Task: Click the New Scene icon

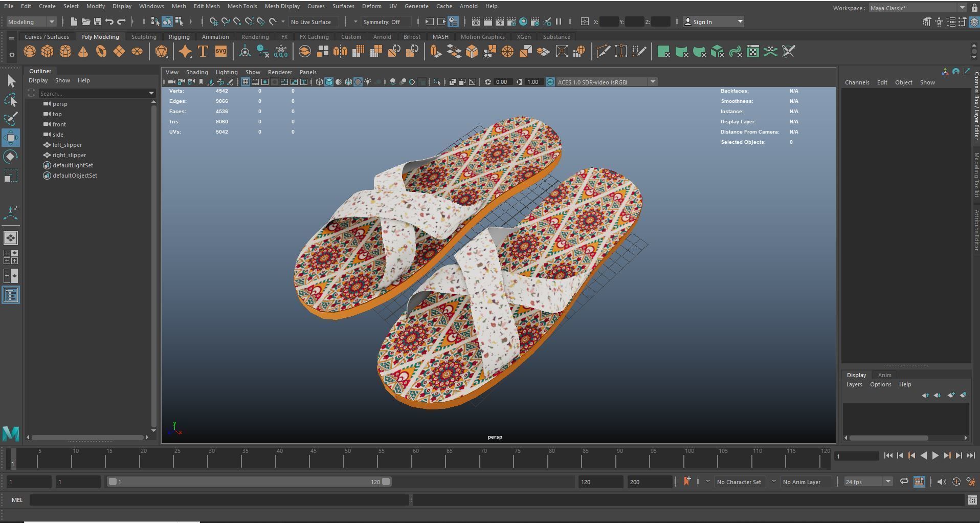Action: pyautogui.click(x=74, y=21)
